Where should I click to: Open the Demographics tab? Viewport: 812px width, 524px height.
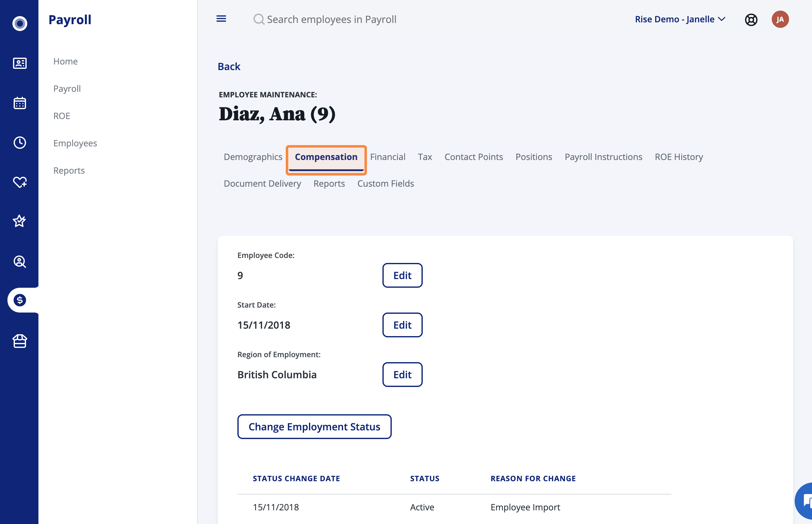(253, 156)
